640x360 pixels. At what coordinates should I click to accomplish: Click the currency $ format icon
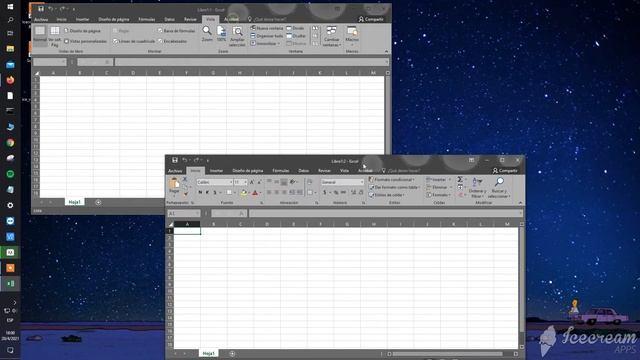(x=325, y=192)
